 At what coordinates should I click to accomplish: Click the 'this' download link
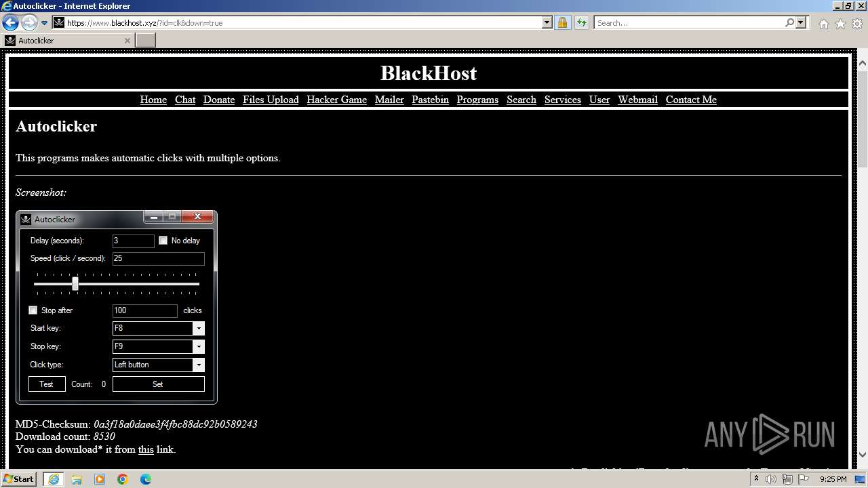click(x=146, y=449)
